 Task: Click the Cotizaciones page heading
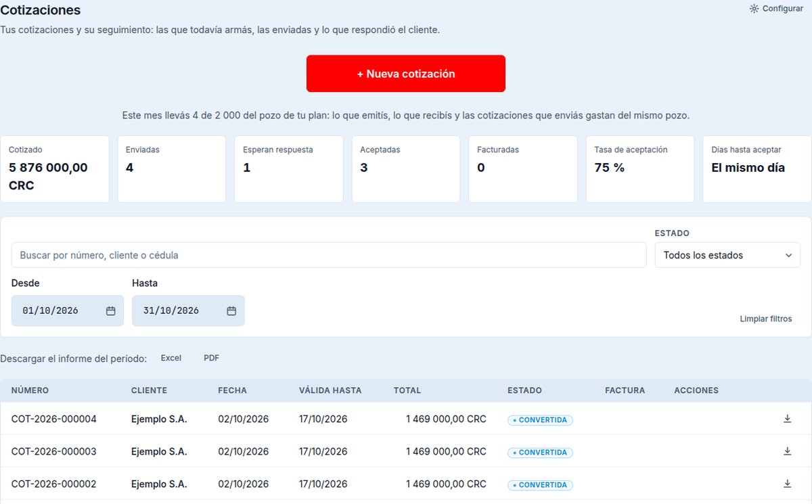(x=41, y=10)
